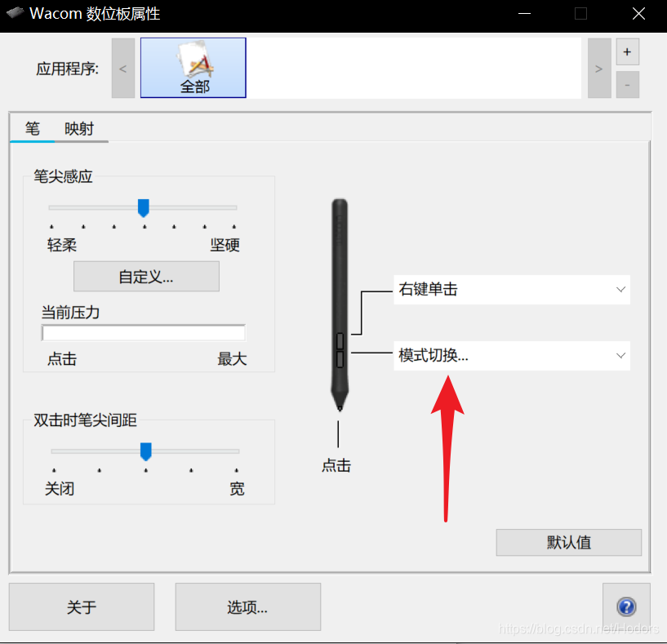This screenshot has width=667, height=644.
Task: Reset settings with 默认值 button
Action: click(x=569, y=542)
